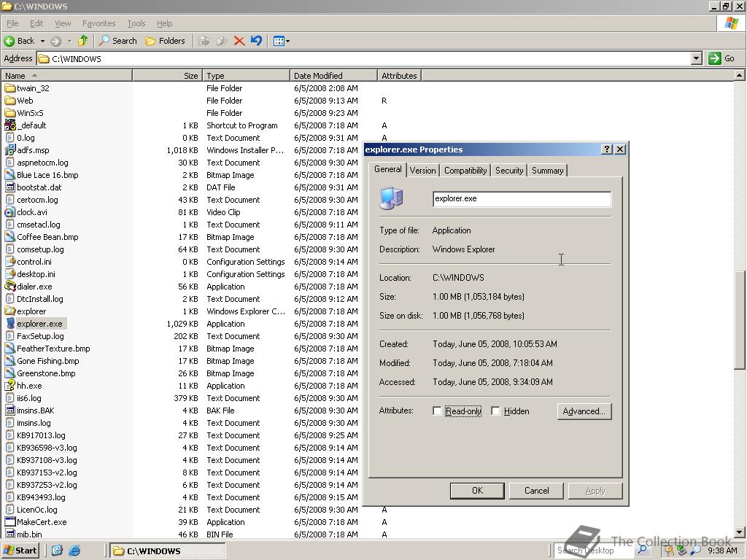
Task: Open the Views toolbar dropdown
Action: tap(281, 41)
